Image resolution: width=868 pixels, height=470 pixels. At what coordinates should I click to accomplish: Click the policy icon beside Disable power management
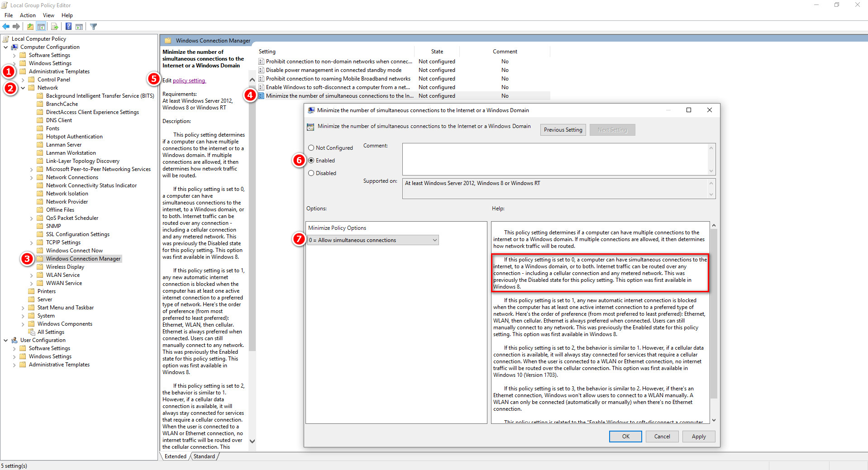tap(261, 70)
